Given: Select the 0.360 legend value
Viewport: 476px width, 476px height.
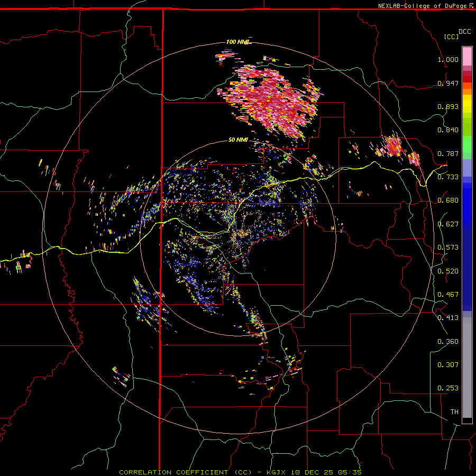Looking at the screenshot, I should [x=448, y=342].
